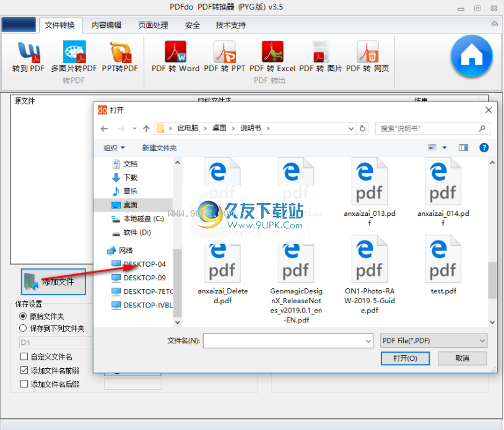Select file anxaizai_013.pdf

coord(369,192)
